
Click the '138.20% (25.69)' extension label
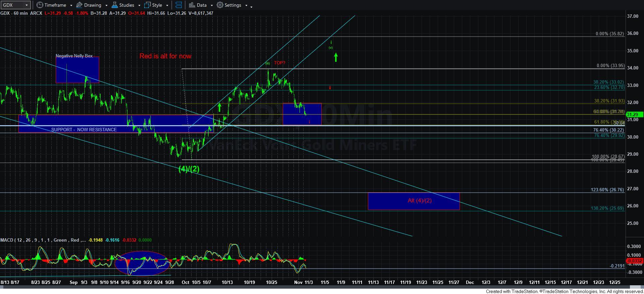pos(607,208)
